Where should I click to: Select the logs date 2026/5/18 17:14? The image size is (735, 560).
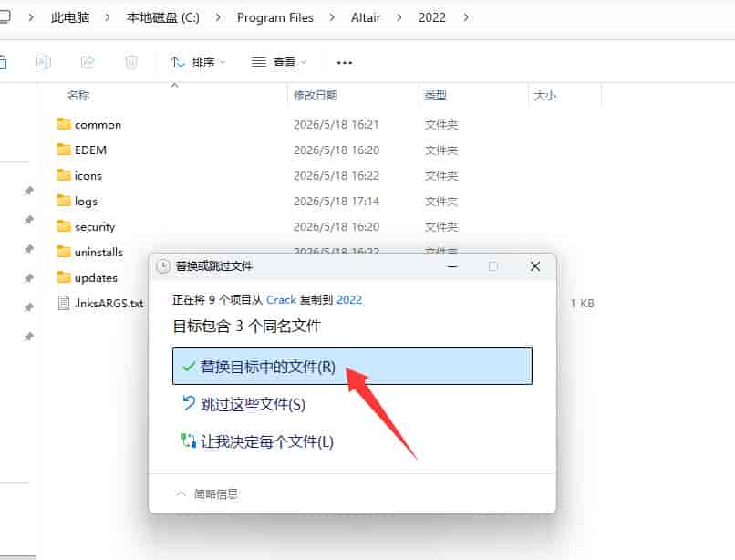[x=336, y=201]
